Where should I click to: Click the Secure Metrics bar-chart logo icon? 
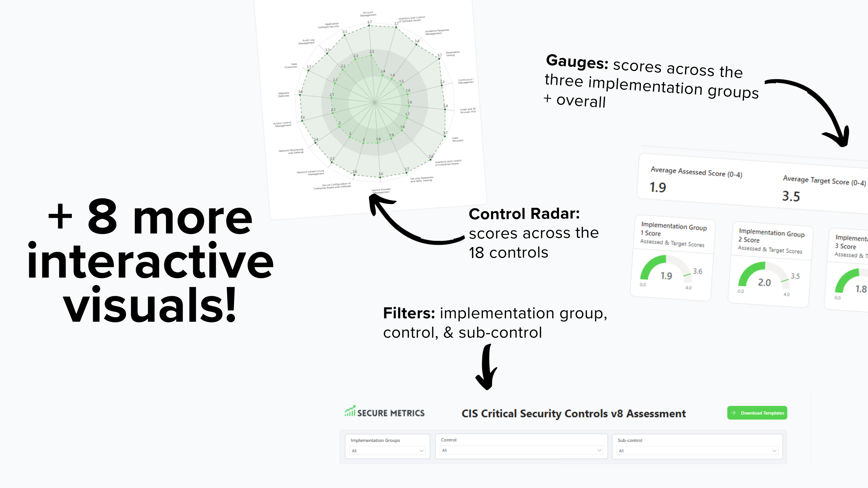pyautogui.click(x=350, y=411)
